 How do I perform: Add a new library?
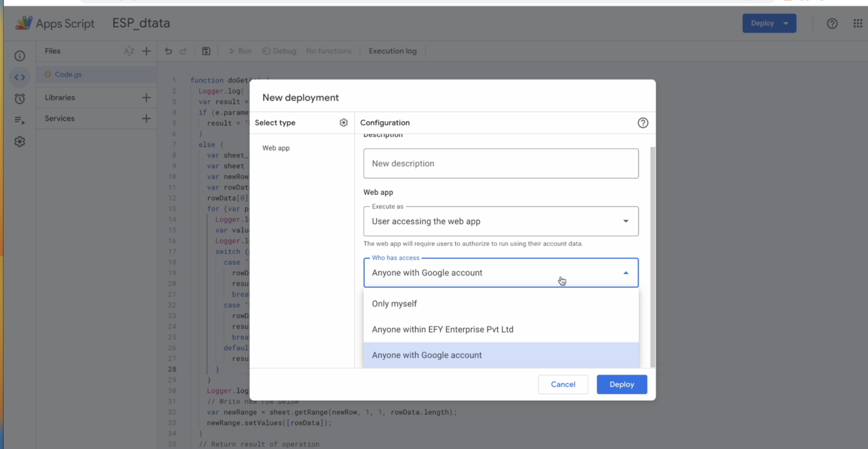coord(146,97)
